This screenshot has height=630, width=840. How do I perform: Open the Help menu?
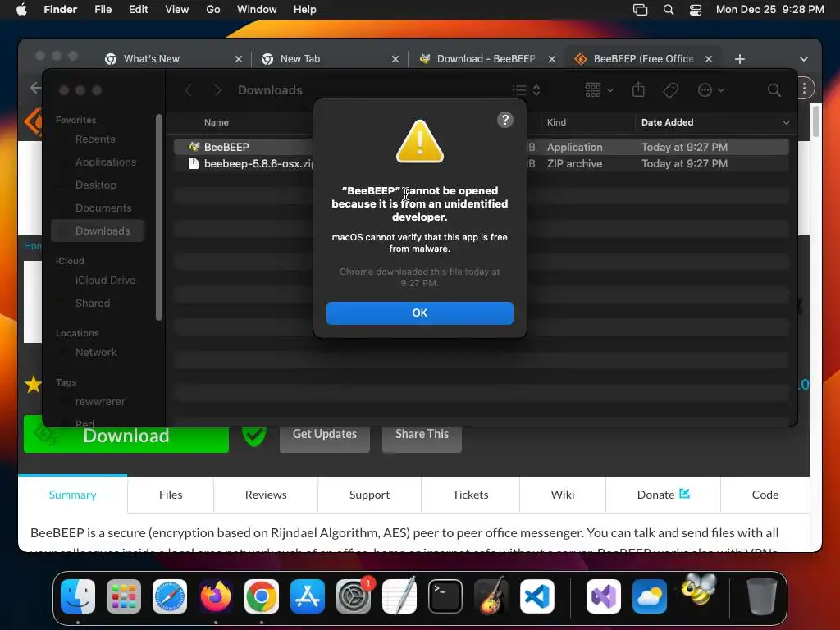[x=305, y=9]
